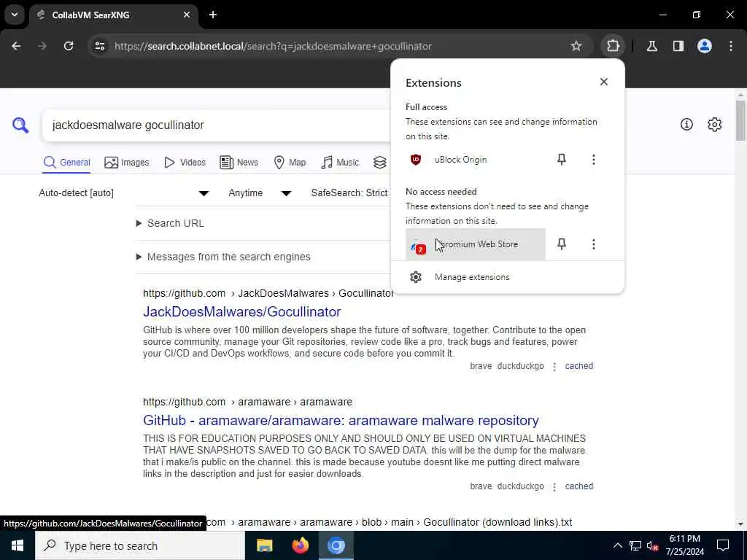The image size is (747, 560).
Task: Open File Explorer from taskbar
Action: [x=264, y=545]
